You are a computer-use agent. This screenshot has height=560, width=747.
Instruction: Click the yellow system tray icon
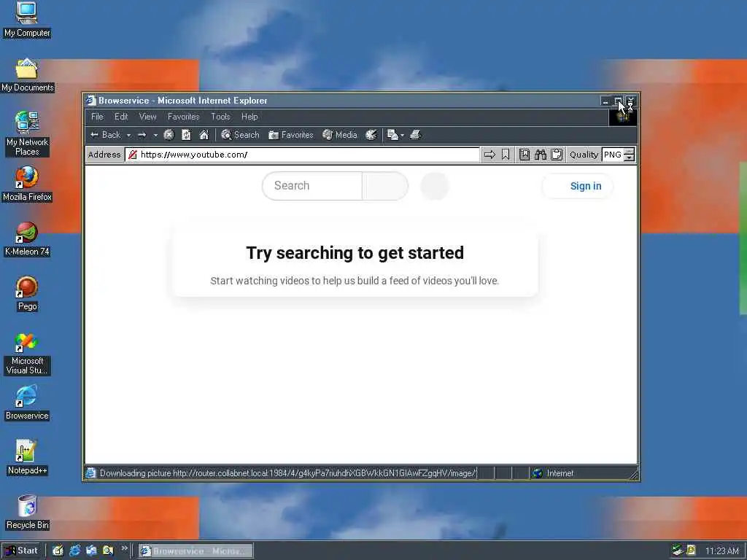tap(691, 551)
